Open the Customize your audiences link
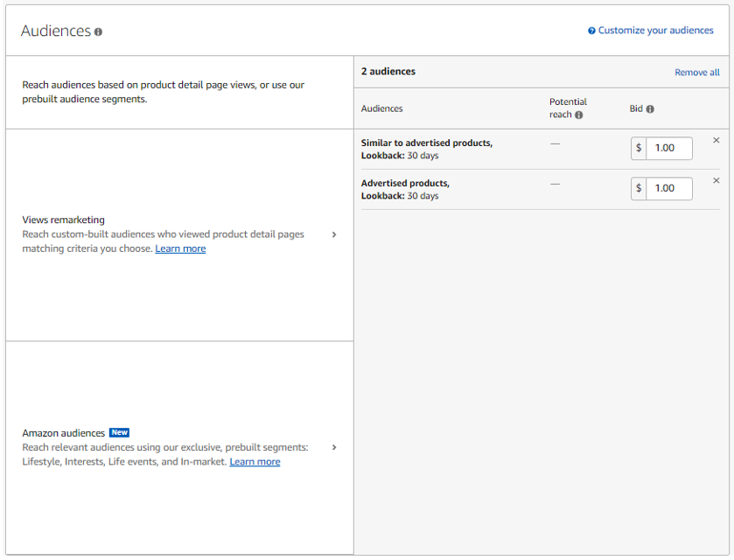Image resolution: width=734 pixels, height=560 pixels. (x=655, y=31)
